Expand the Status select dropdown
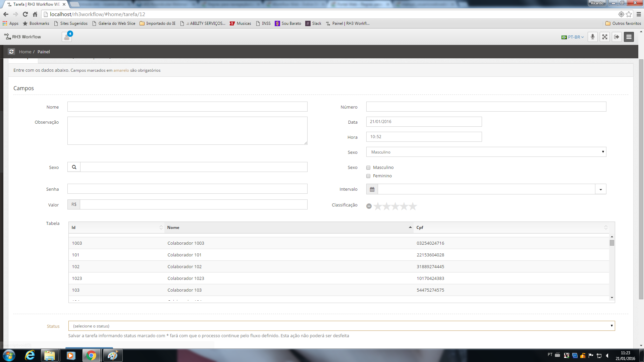 point(341,326)
